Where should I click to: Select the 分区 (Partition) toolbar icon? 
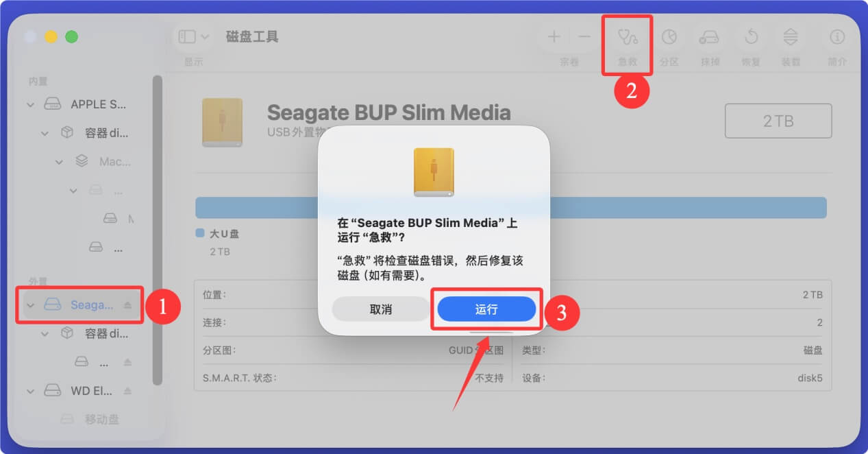(x=668, y=36)
